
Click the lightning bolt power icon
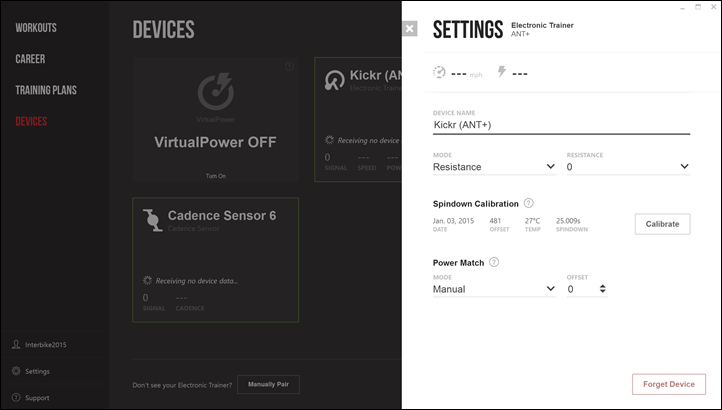pos(502,71)
